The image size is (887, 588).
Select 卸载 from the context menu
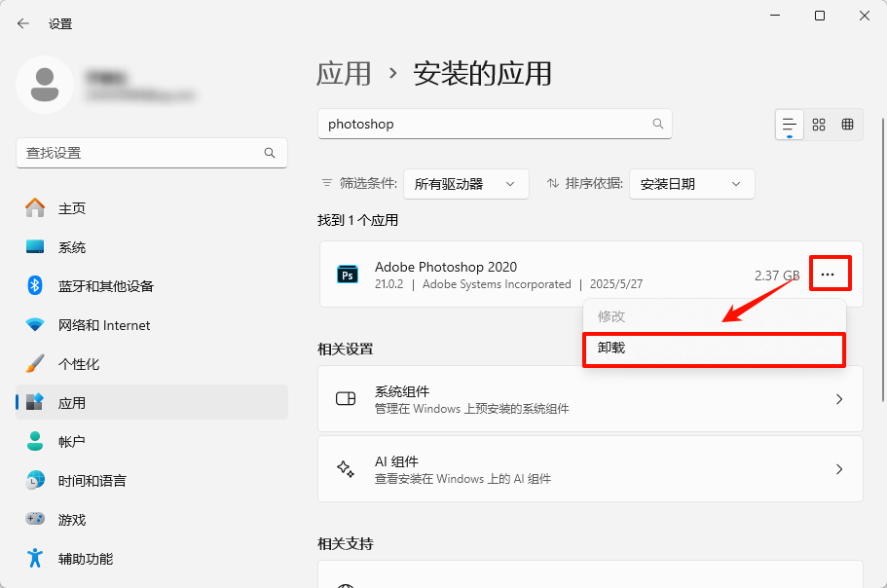coord(714,349)
